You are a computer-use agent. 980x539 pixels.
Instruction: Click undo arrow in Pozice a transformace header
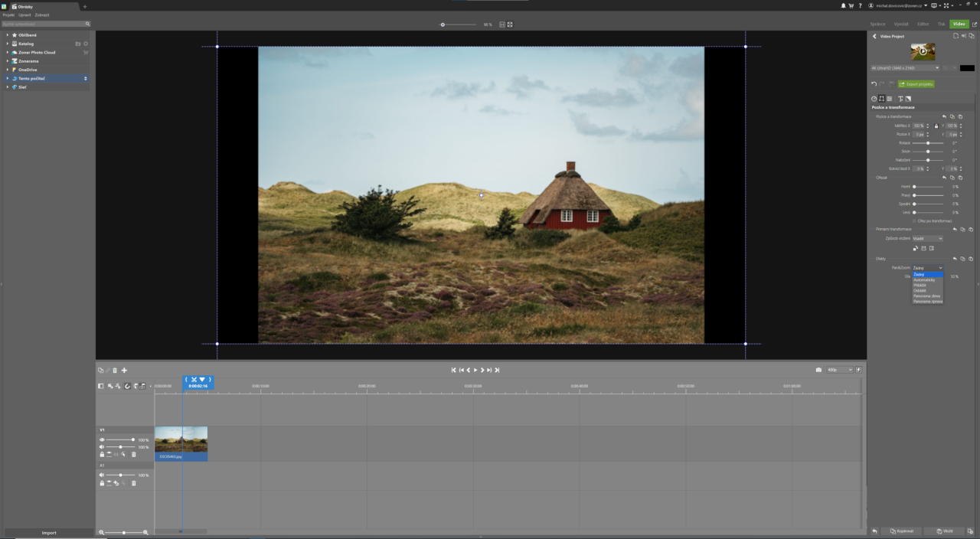(944, 116)
